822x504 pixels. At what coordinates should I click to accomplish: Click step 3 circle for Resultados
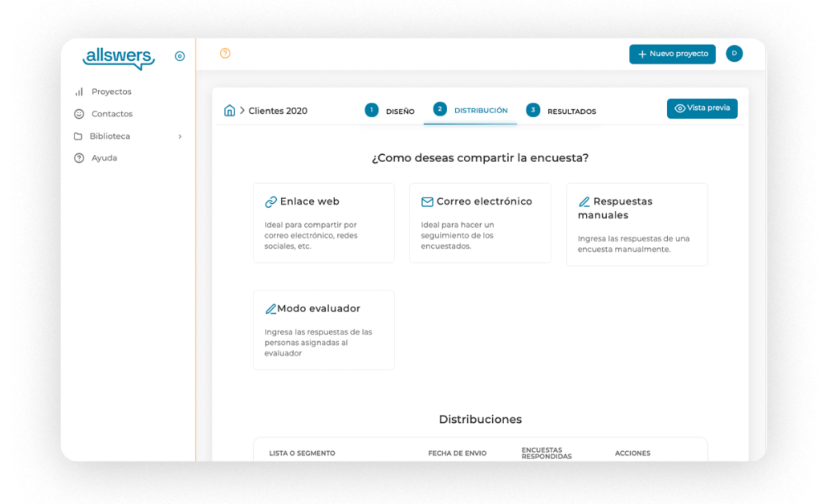click(x=533, y=110)
